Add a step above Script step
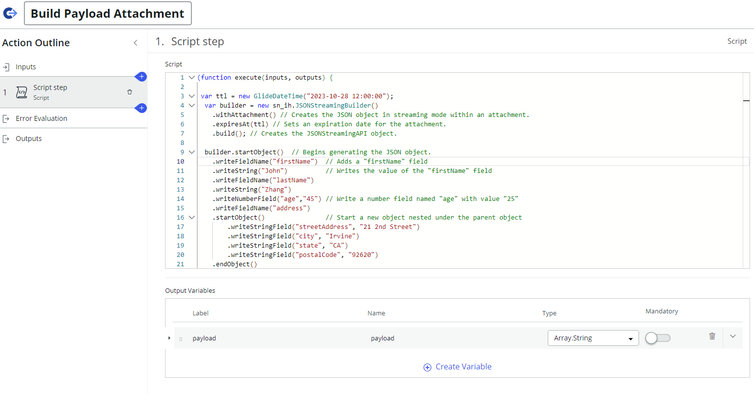Viewport: 754px width, 395px height. click(141, 76)
